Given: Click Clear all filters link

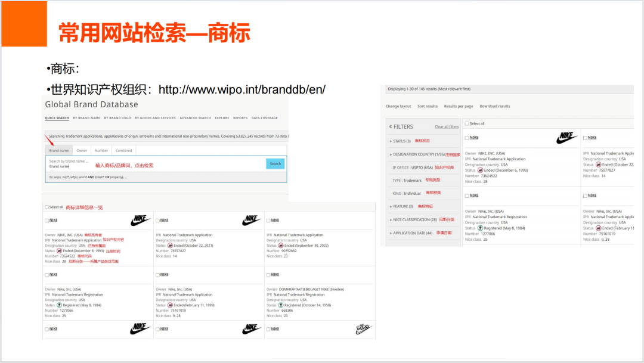Looking at the screenshot, I should pos(447,126).
